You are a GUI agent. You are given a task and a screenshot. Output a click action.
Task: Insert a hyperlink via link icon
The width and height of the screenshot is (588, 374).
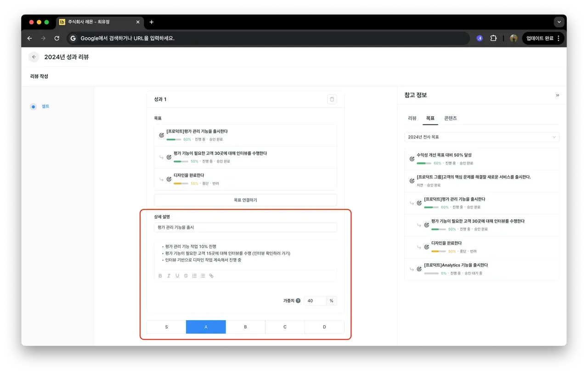tap(211, 276)
